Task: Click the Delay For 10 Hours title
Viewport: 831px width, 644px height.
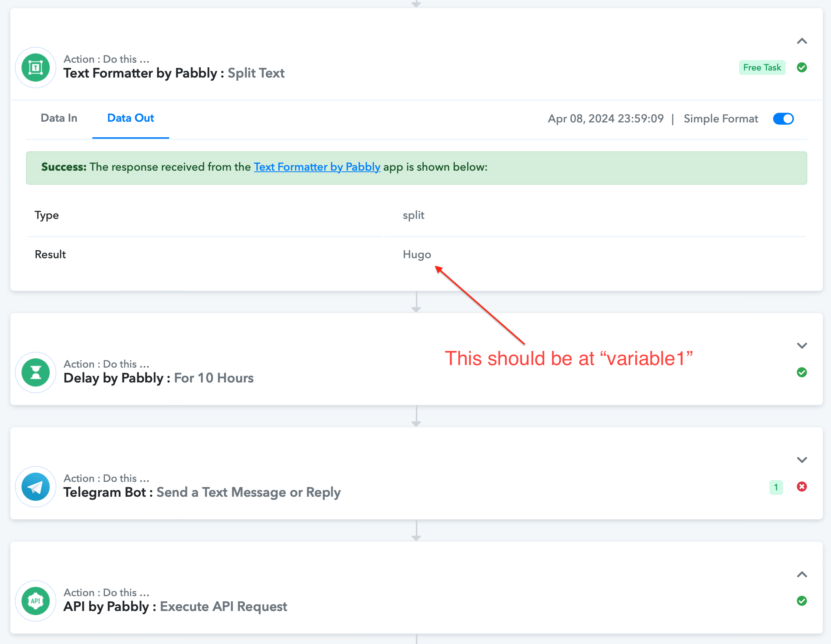Action: click(158, 378)
